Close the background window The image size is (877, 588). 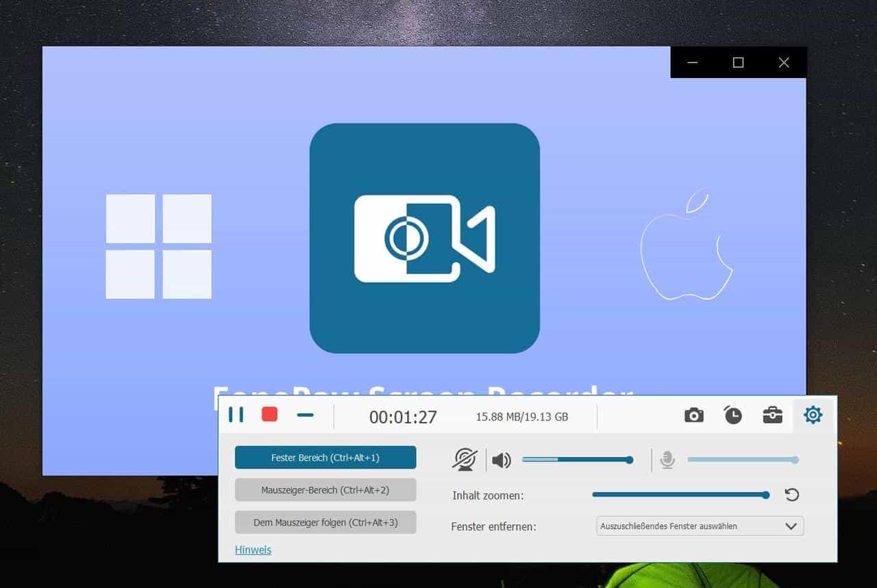784,62
